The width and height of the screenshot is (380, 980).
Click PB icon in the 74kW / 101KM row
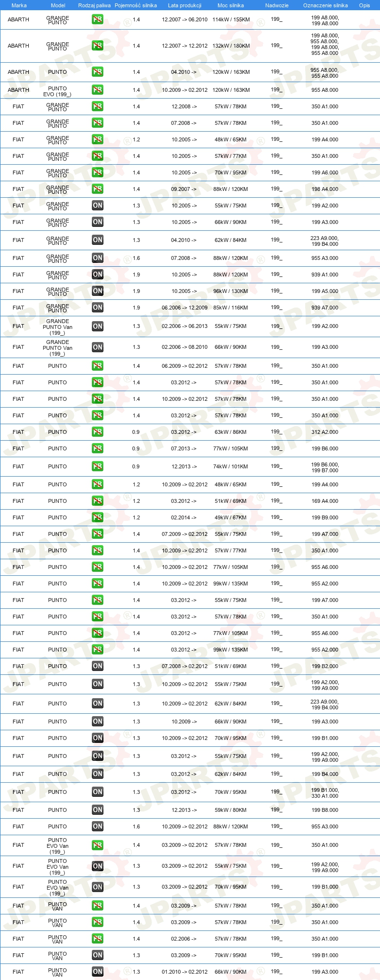[x=98, y=466]
